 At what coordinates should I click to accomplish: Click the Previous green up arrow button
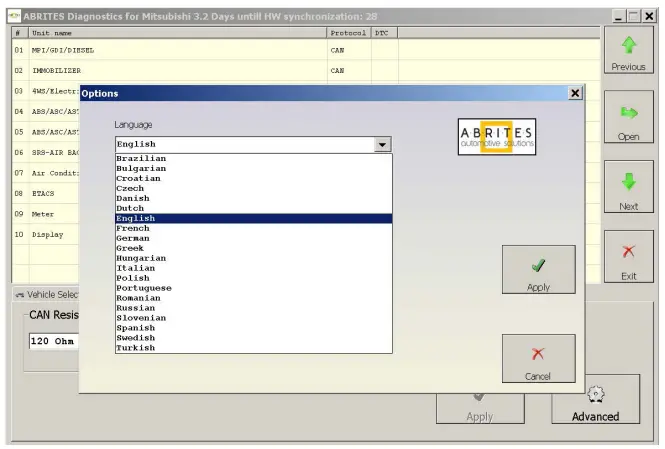pos(629,50)
